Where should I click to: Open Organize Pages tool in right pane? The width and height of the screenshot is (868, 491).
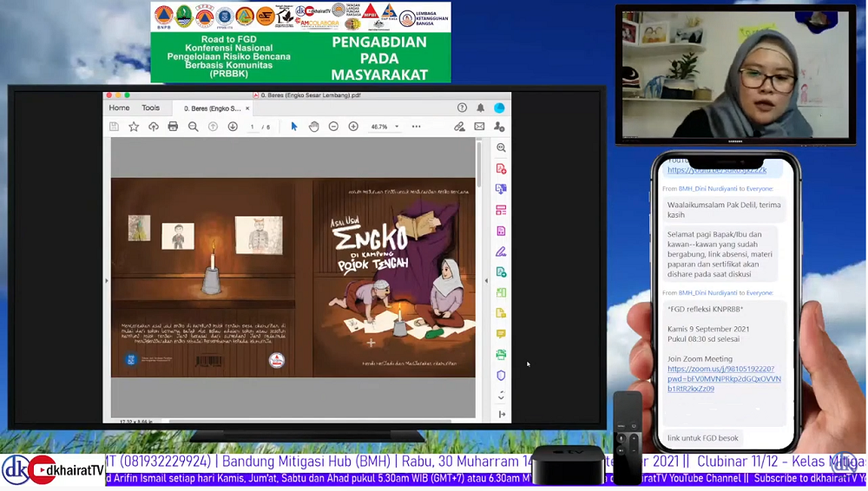click(x=501, y=210)
